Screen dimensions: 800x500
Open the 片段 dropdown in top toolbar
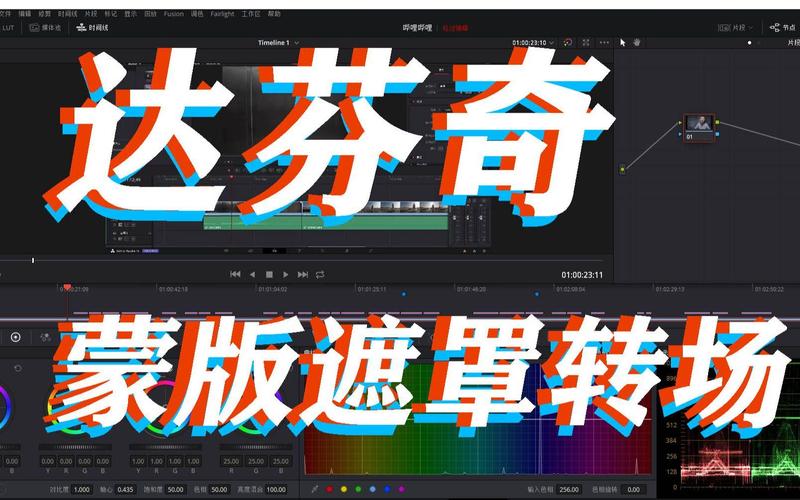coord(735,28)
